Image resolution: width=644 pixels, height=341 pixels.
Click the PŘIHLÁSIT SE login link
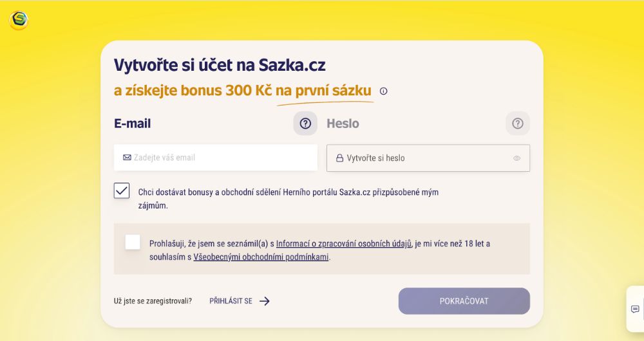(x=231, y=301)
